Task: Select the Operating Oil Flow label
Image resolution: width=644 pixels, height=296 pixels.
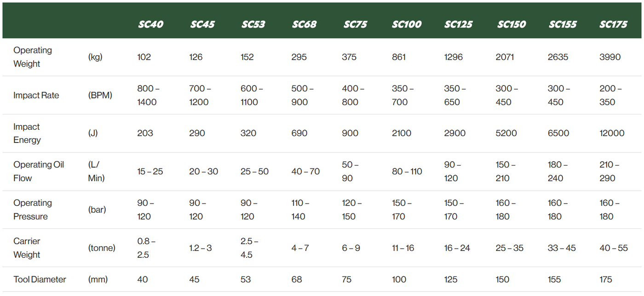Action: point(39,171)
